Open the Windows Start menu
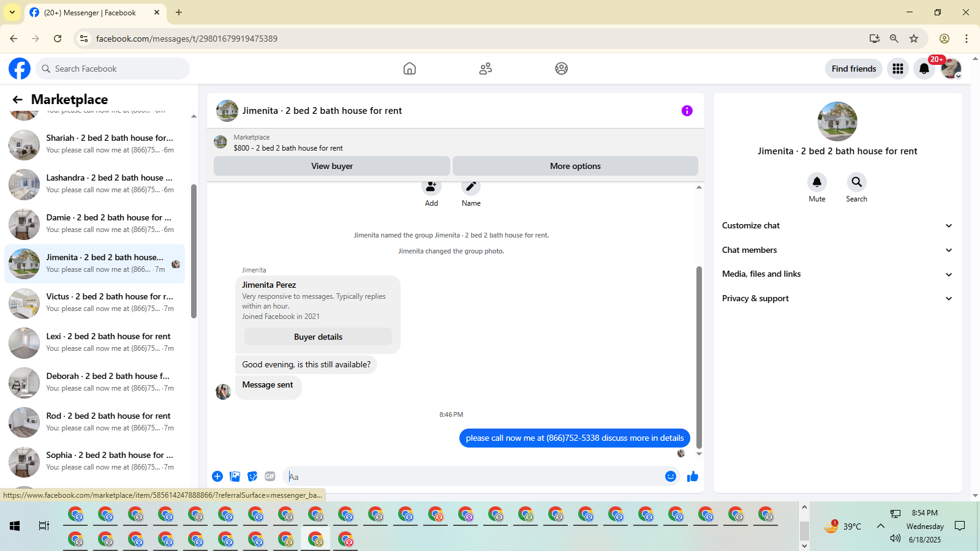This screenshot has height=551, width=980. (x=15, y=526)
